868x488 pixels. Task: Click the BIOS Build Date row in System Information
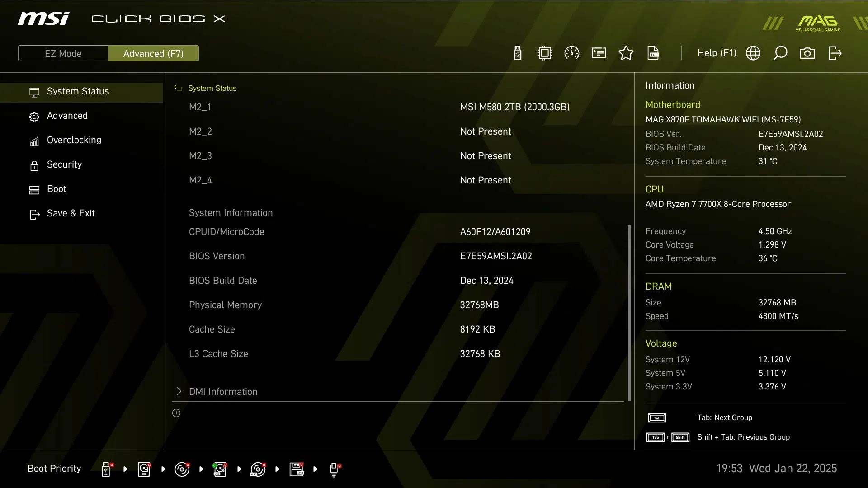(x=398, y=281)
